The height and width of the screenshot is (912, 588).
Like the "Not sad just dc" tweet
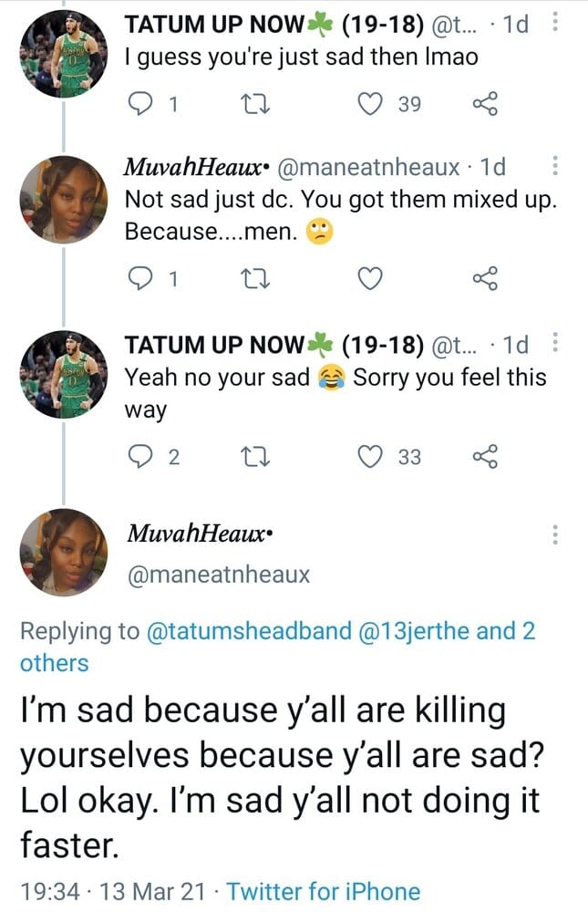[368, 280]
